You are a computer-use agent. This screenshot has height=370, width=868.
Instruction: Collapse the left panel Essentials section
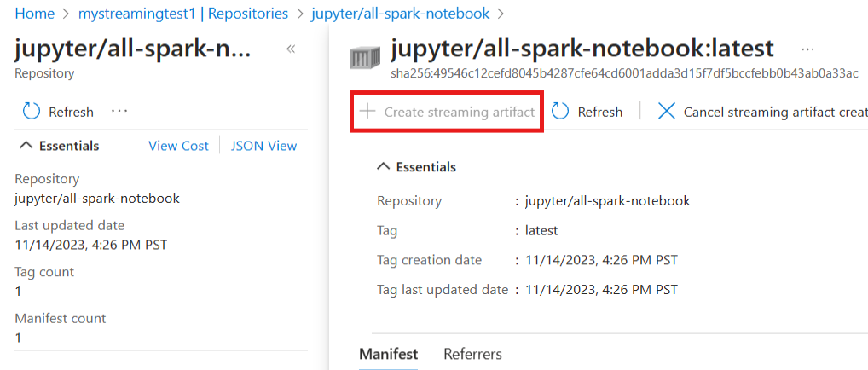pyautogui.click(x=26, y=146)
